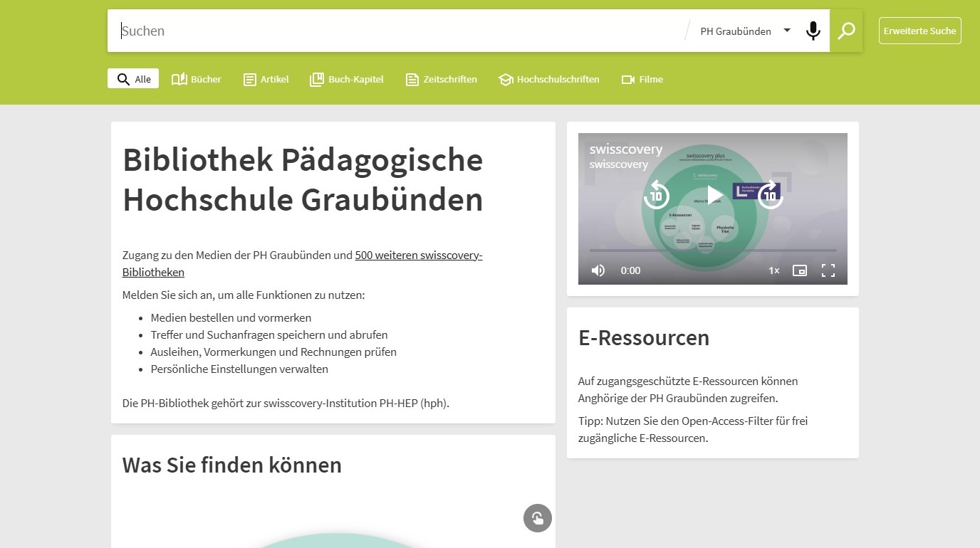
Task: Skip the video forward 10 seconds
Action: [771, 194]
